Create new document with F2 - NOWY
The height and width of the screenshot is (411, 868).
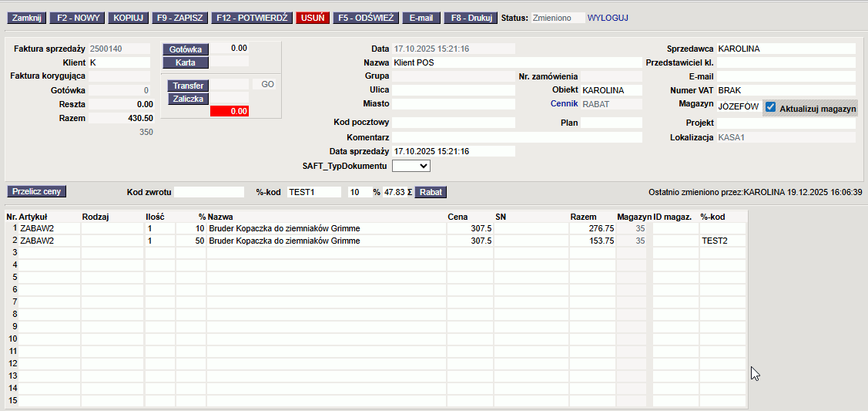tap(77, 17)
